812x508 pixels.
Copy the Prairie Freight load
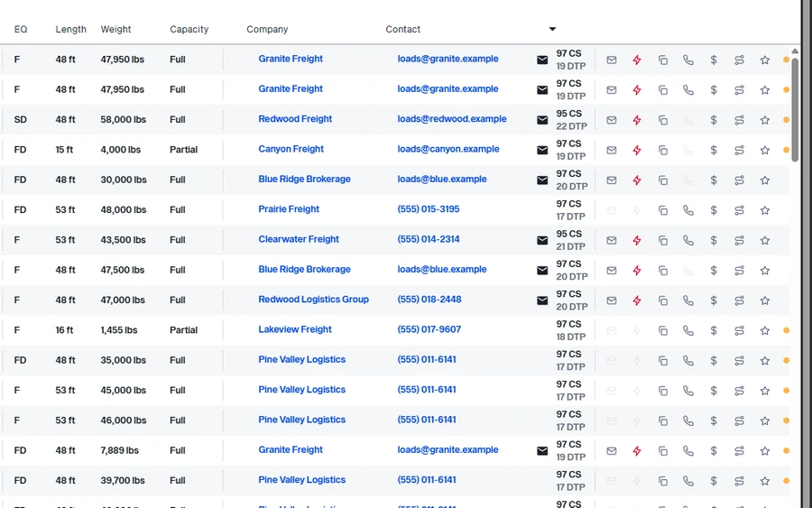663,210
